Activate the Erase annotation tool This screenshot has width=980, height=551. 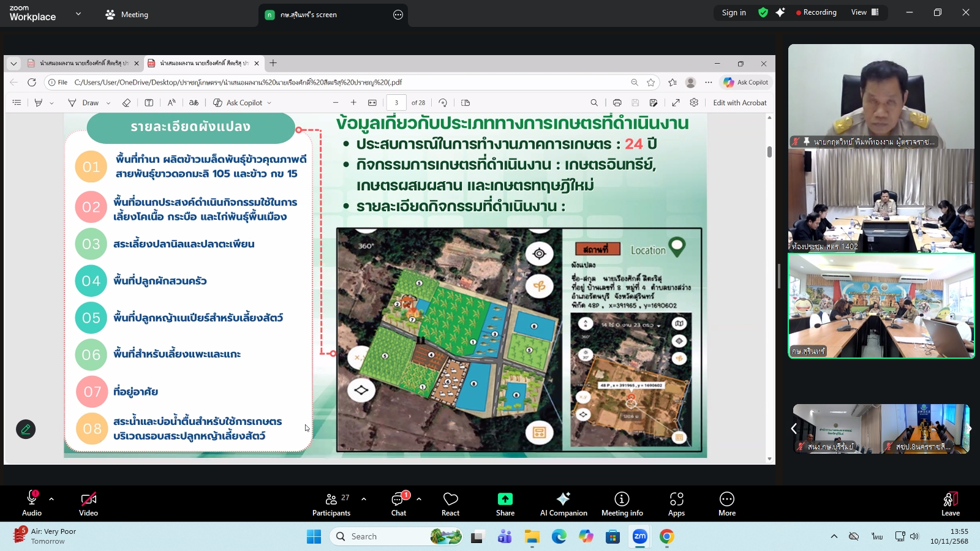tap(127, 102)
